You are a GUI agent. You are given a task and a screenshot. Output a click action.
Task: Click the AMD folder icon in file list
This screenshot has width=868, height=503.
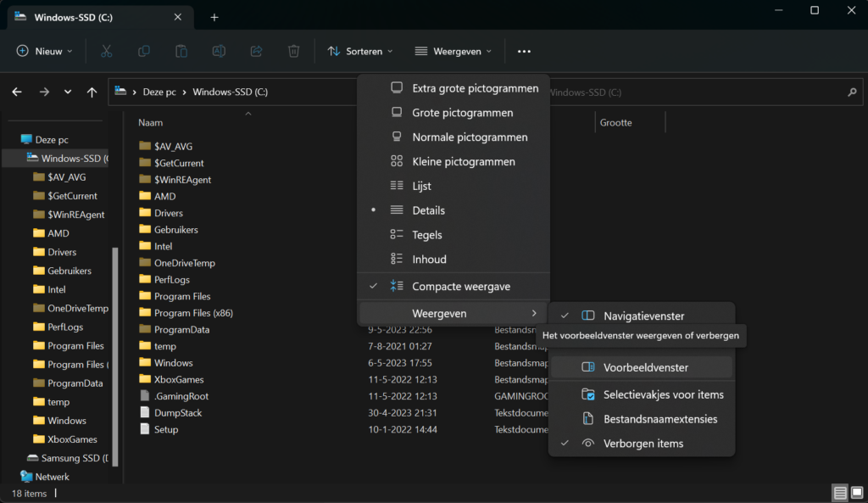[145, 196]
